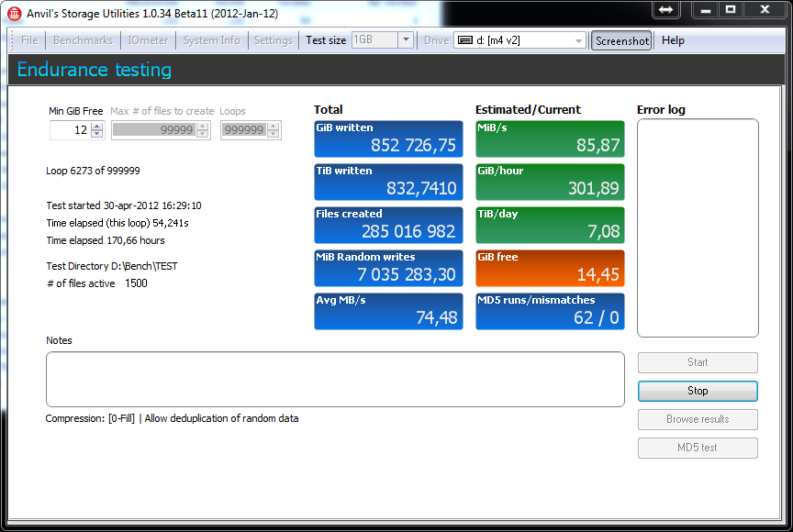Screen dimensions: 793x532
Task: Click 'Loop 6273 of 999999' text
Action: click(x=93, y=171)
